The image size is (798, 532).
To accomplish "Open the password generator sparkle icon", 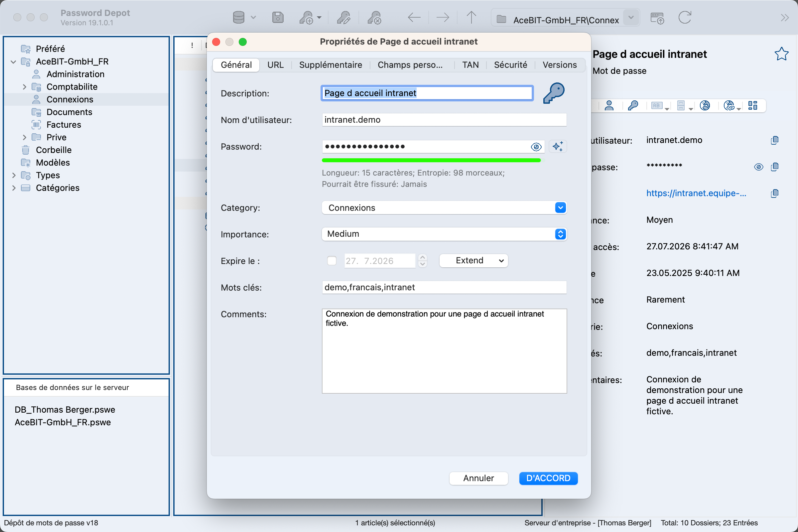I will [558, 147].
